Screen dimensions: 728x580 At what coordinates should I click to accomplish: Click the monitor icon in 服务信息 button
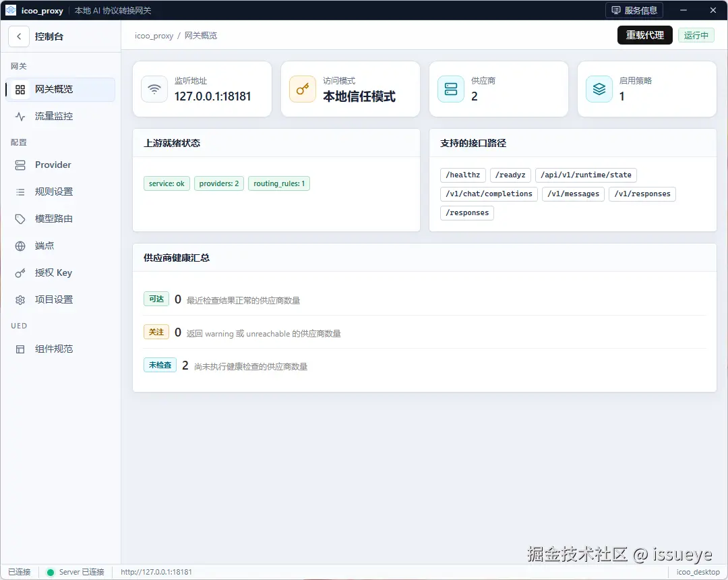click(x=615, y=10)
